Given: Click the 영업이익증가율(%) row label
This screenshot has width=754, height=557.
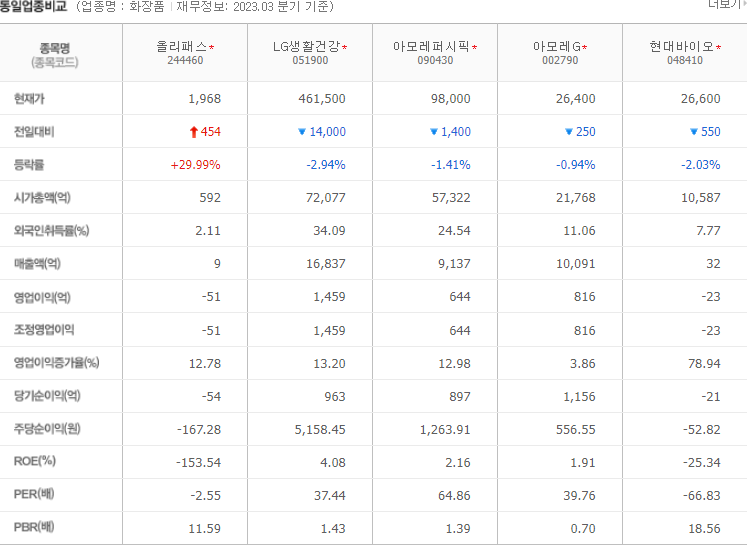Looking at the screenshot, I should coord(57,363).
